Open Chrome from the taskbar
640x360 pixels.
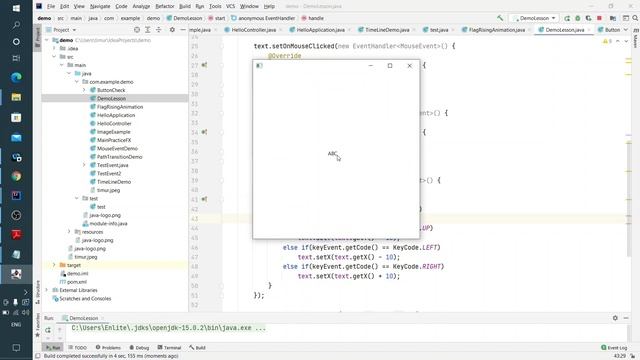16,176
